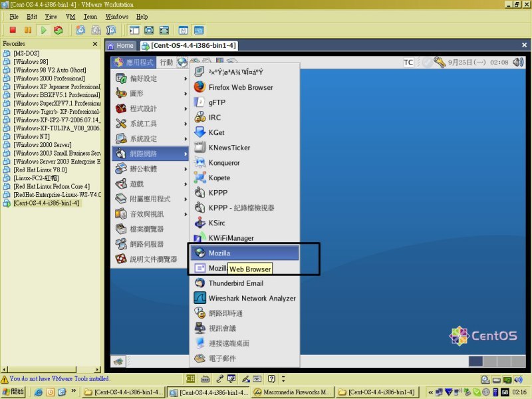The width and height of the screenshot is (532, 399).
Task: Launch Firefox Web Browser from the submenu
Action: tap(244, 87)
